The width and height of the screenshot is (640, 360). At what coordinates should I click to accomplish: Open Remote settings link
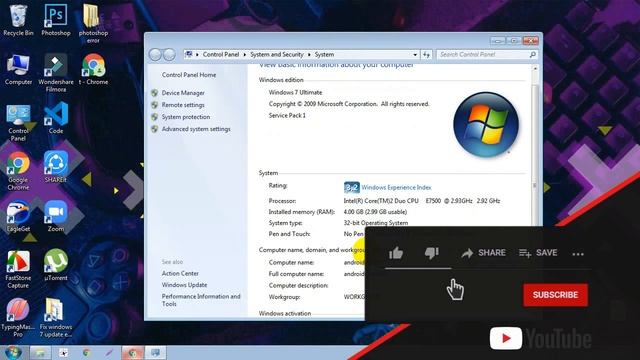(x=183, y=105)
